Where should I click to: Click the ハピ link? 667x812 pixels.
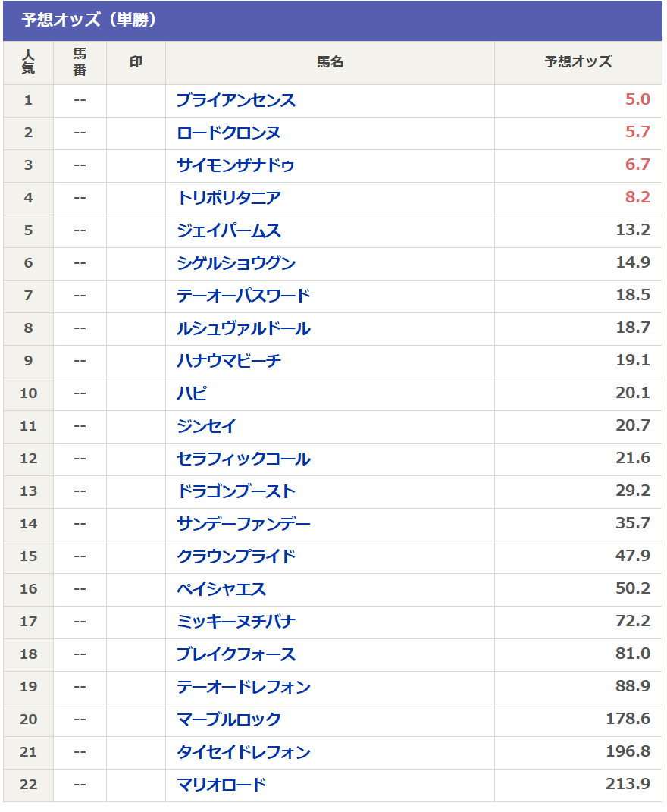(x=192, y=393)
